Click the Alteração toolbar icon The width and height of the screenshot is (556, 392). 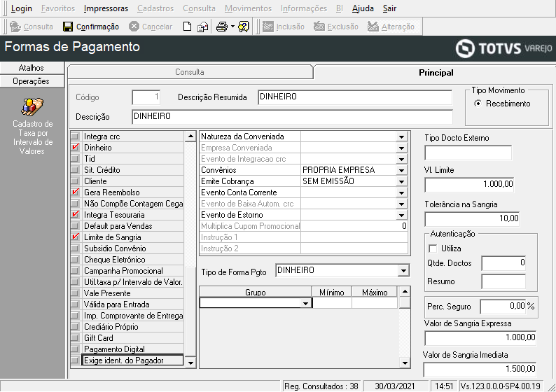point(373,27)
